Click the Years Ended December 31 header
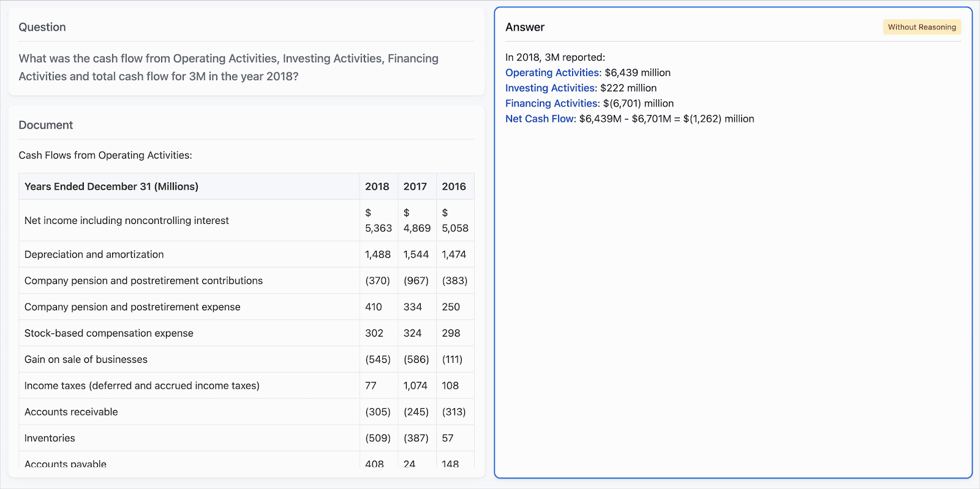 [111, 187]
